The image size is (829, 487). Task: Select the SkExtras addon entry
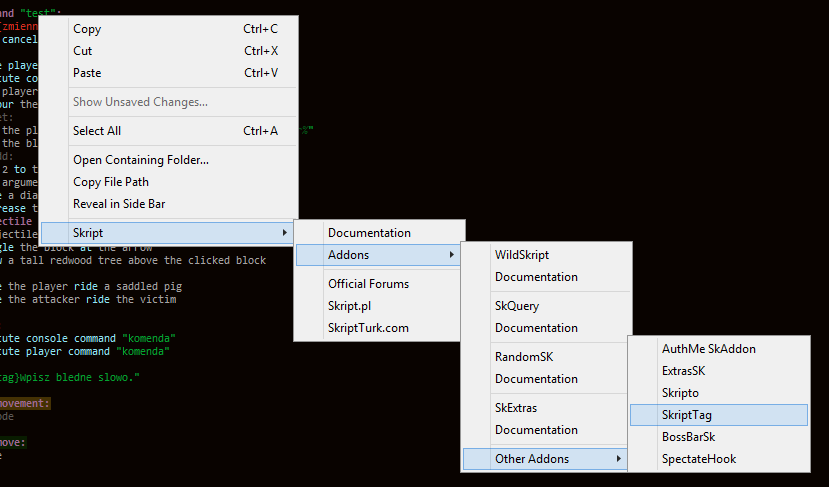546,408
